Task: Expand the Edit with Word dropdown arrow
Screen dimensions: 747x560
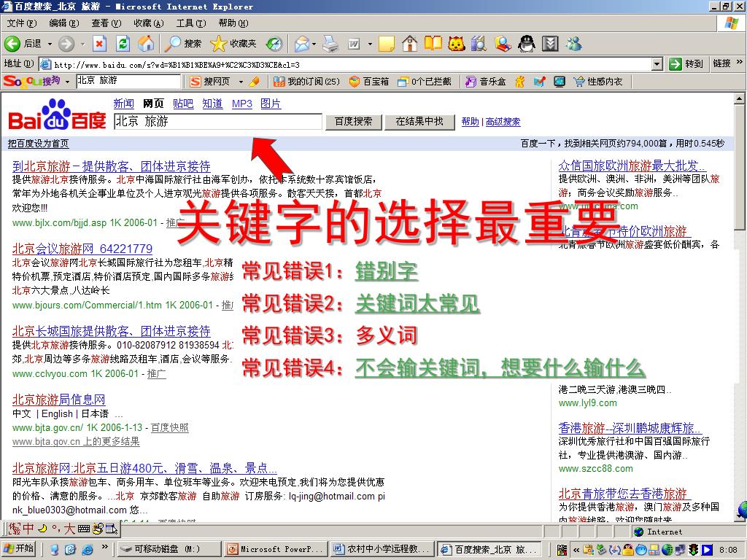Action: [370, 44]
